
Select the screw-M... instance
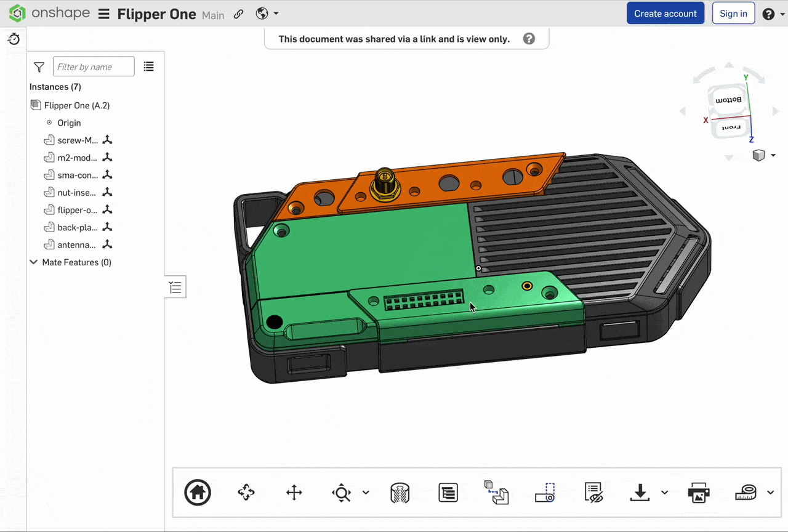pyautogui.click(x=78, y=140)
